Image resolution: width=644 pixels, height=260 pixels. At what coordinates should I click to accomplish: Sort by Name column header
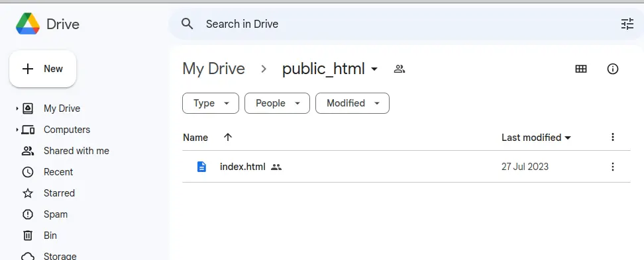point(195,138)
